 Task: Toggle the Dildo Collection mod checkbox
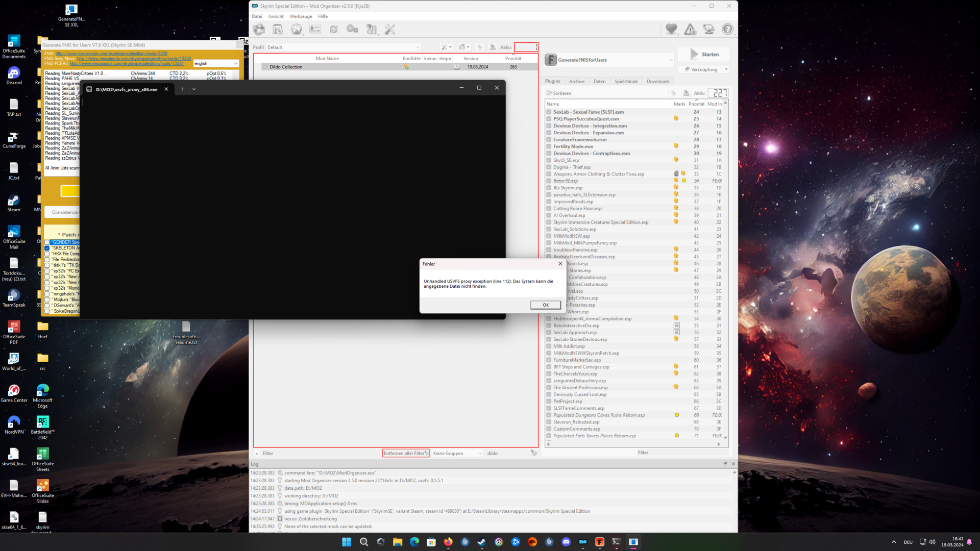pos(265,67)
